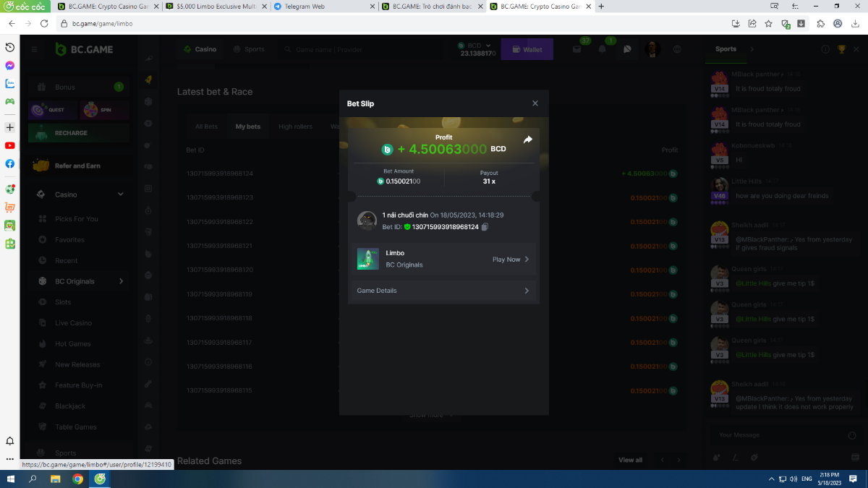Bookmark this page with the star icon
The height and width of the screenshot is (488, 868).
point(768,23)
